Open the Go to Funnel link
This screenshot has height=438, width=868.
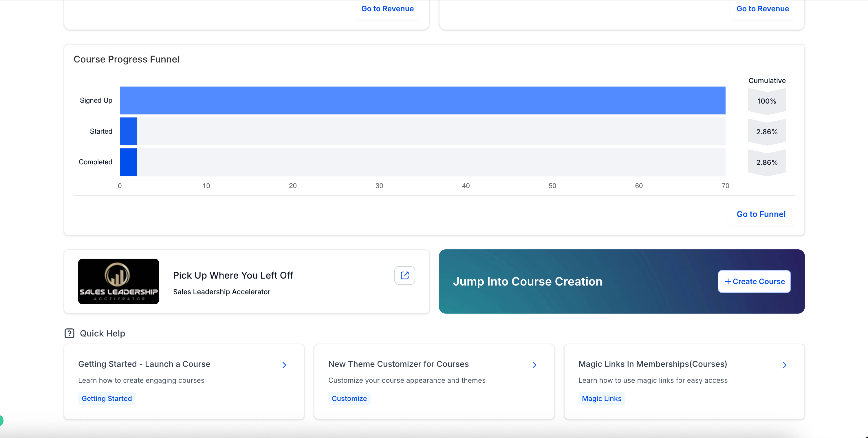click(x=761, y=214)
